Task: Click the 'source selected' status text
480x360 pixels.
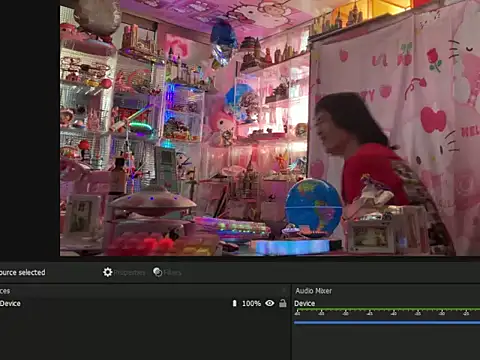Action: pyautogui.click(x=22, y=272)
